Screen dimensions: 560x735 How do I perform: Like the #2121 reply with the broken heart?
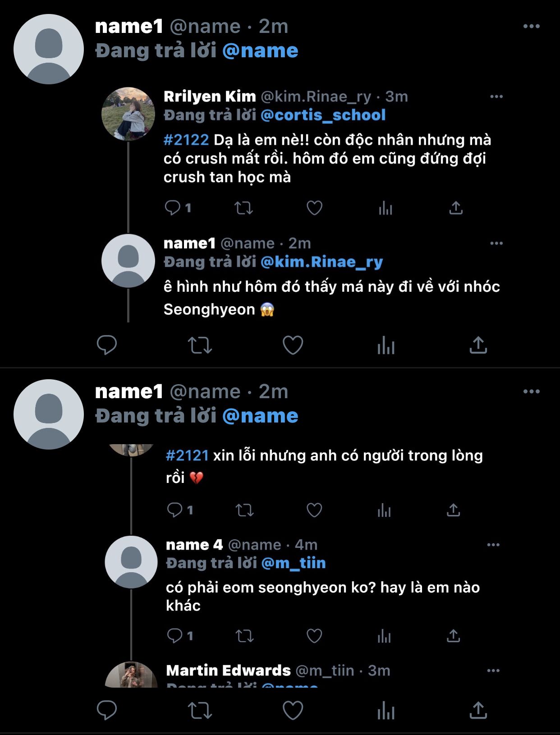314,510
